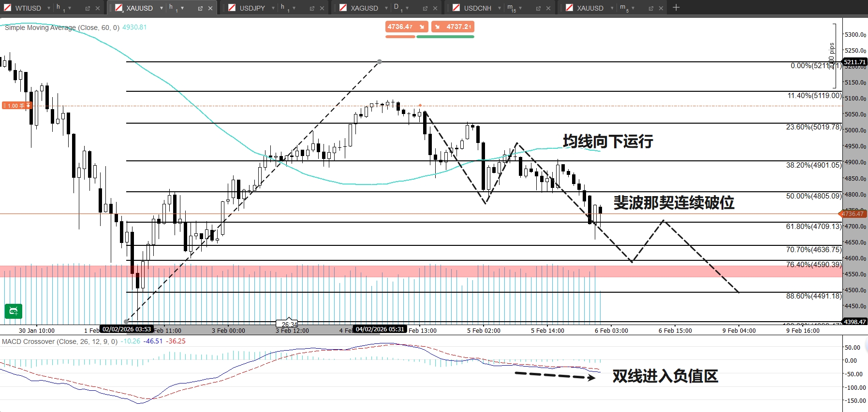Click the WTIUSD symbol icon
Screen dimensions: 868x412
point(7,8)
